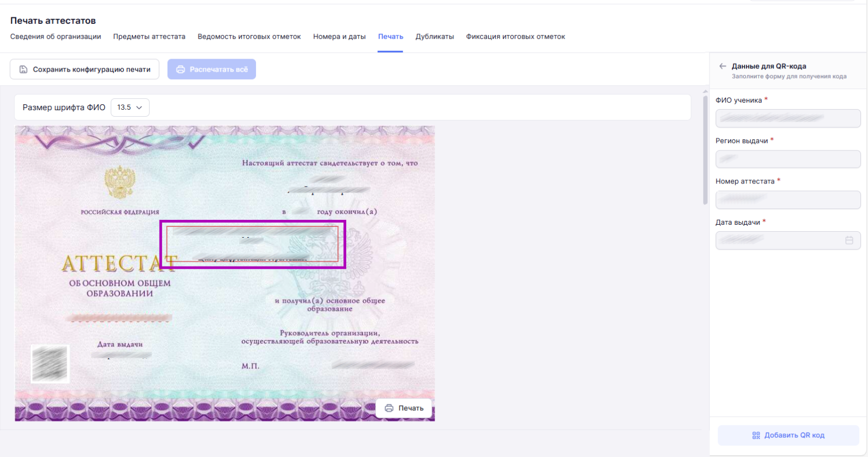Open the font size 13.5 dropdown
This screenshot has width=868, height=457.
(x=130, y=107)
